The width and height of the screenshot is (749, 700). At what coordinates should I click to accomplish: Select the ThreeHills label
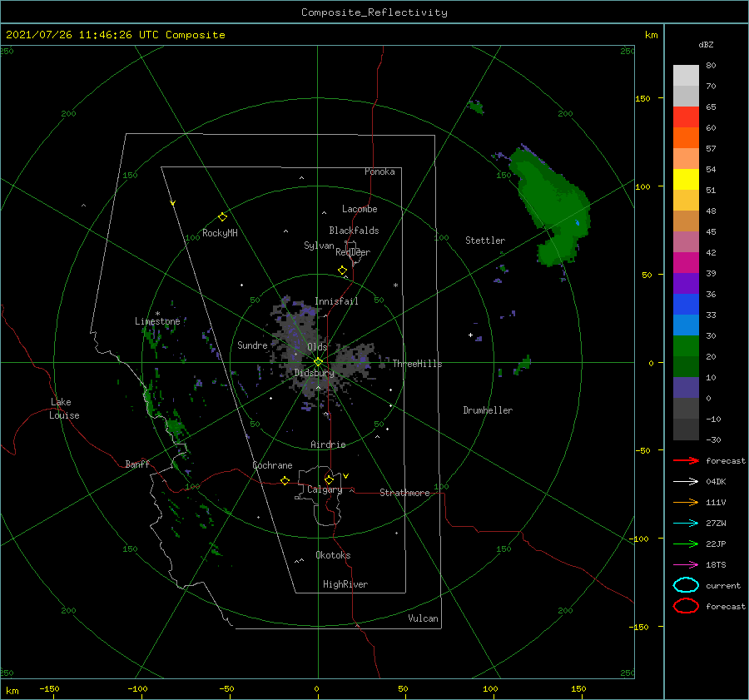pyautogui.click(x=418, y=364)
